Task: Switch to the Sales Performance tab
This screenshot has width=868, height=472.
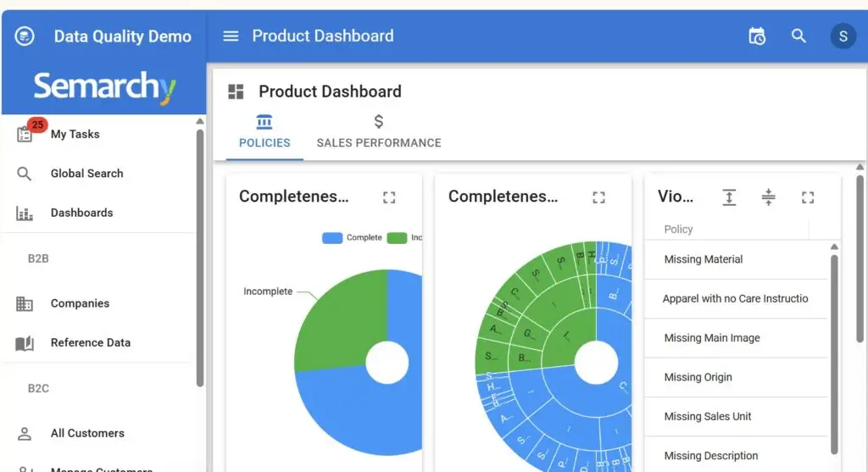Action: point(379,133)
